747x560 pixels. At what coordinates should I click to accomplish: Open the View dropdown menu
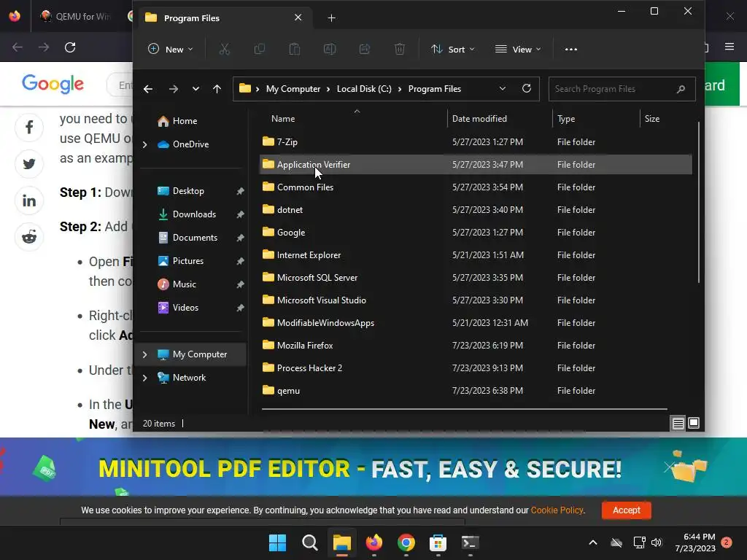pyautogui.click(x=518, y=49)
